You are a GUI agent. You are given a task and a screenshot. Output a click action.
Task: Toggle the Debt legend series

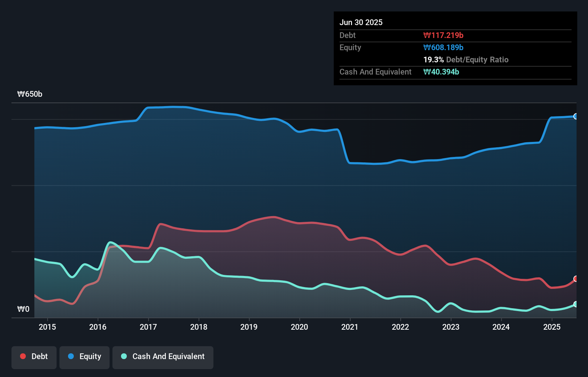coord(34,357)
